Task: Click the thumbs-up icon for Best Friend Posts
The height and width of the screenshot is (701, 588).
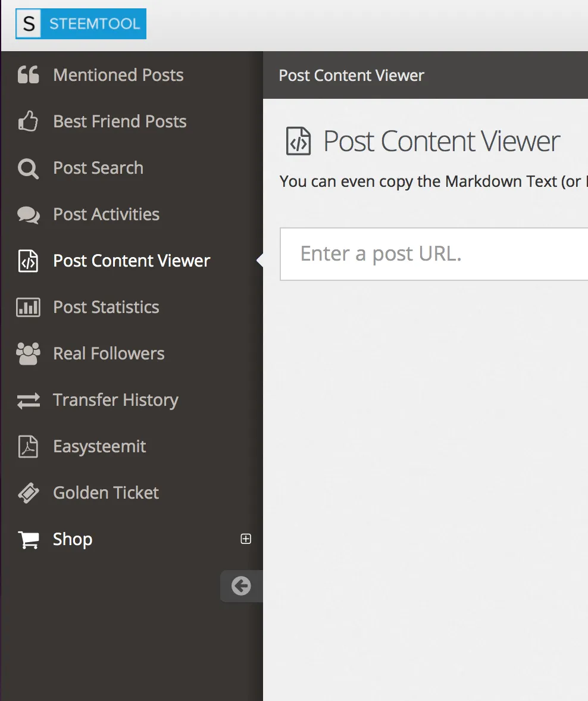Action: click(x=28, y=121)
